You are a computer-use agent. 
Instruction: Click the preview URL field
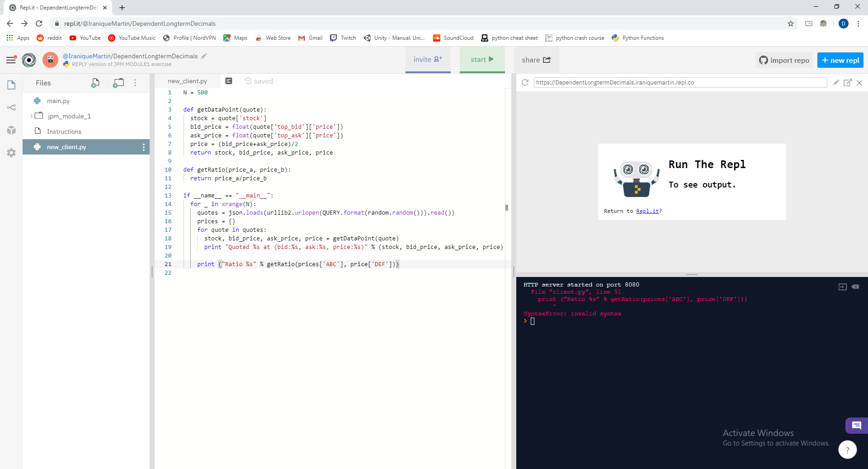tap(680, 82)
